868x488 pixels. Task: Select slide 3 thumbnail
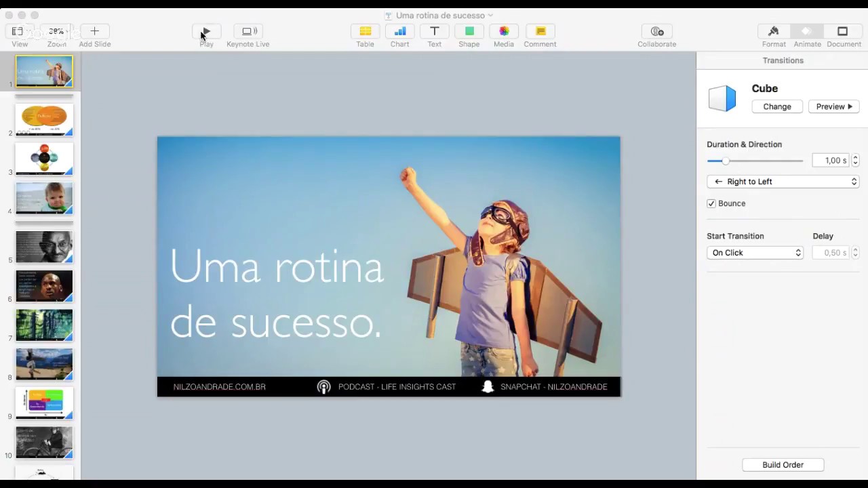click(44, 159)
